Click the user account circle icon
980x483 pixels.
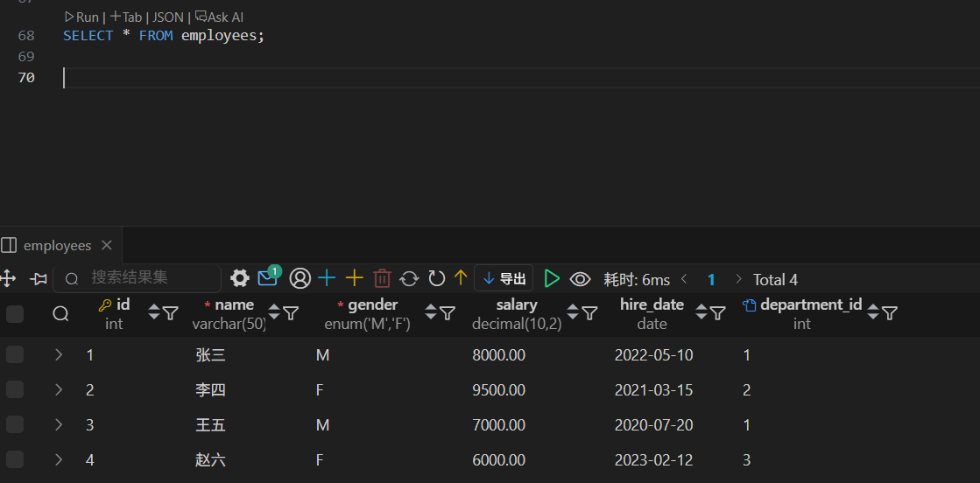coord(300,278)
